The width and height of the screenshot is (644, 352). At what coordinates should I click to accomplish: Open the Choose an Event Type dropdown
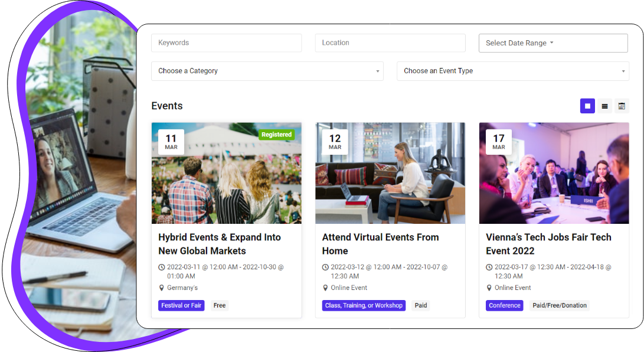[x=512, y=71]
